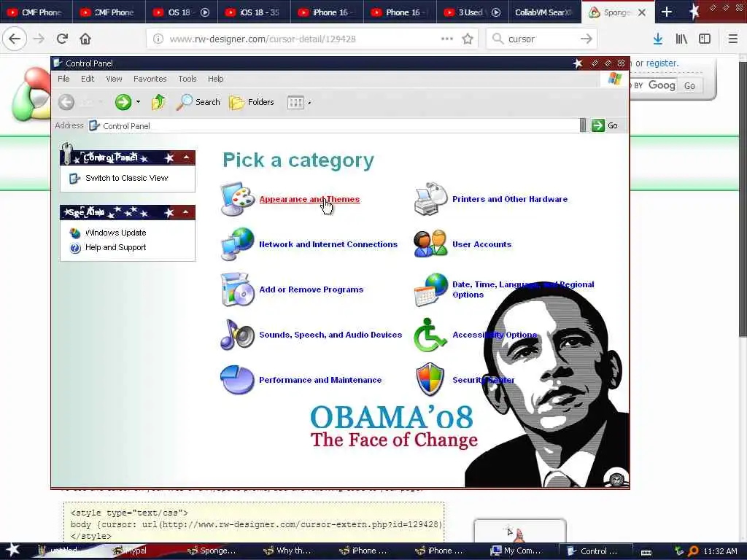Click the User Accounts link
This screenshot has width=747, height=560.
coord(481,244)
